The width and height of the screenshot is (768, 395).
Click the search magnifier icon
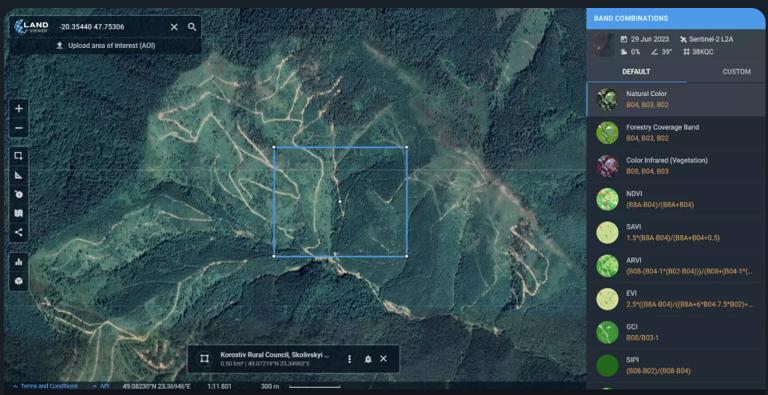[x=192, y=27]
